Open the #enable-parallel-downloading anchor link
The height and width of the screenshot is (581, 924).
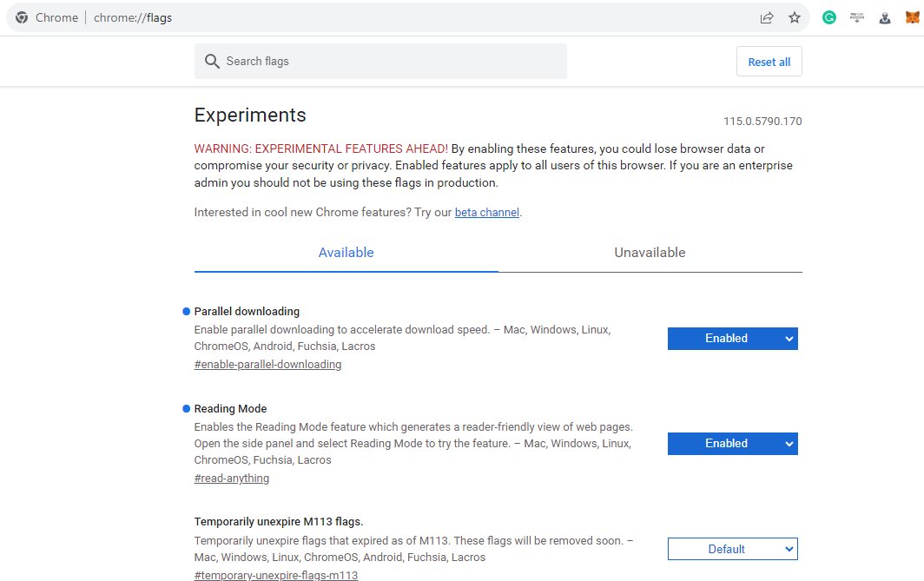(x=267, y=364)
